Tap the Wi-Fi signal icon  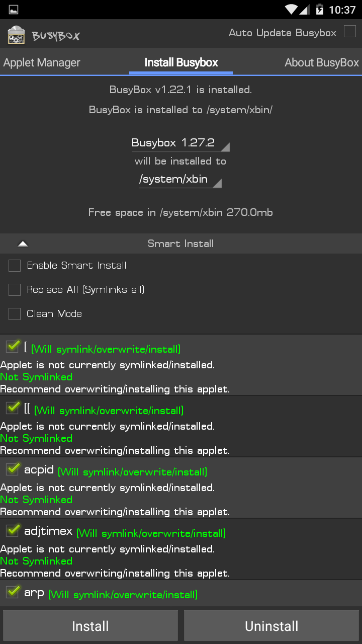pos(292,10)
